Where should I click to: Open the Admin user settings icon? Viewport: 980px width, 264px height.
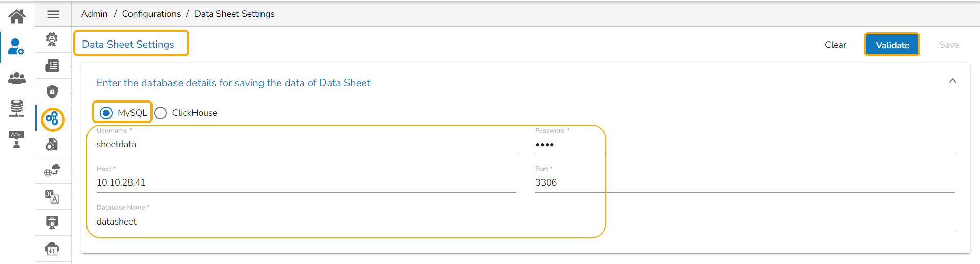(16, 47)
